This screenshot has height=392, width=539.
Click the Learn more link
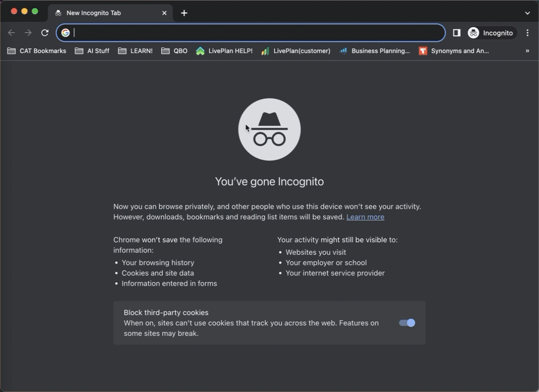[x=365, y=217]
